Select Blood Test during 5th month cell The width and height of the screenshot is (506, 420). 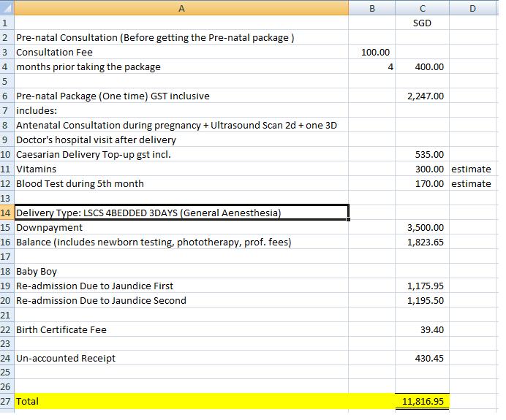[181, 183]
